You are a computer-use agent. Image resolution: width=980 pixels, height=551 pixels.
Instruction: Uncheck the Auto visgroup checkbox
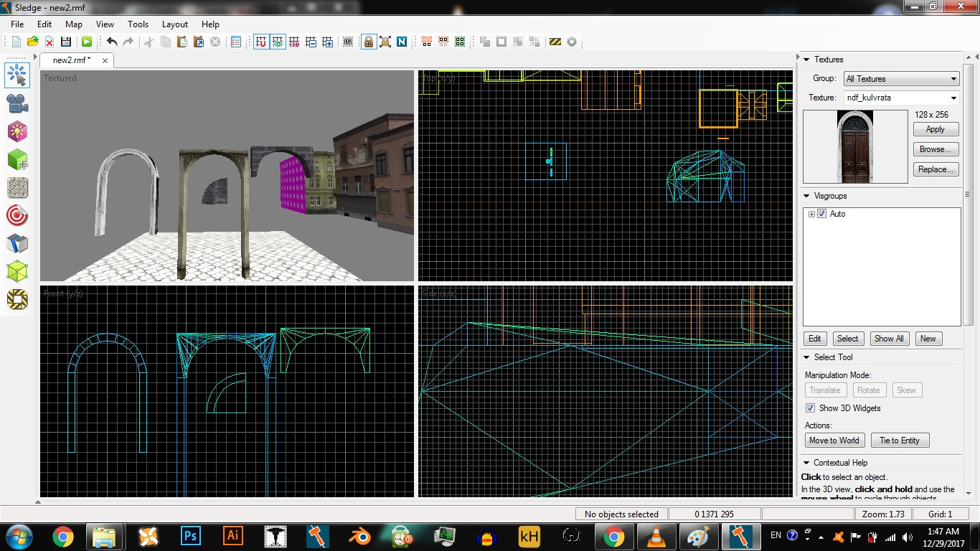click(x=822, y=214)
